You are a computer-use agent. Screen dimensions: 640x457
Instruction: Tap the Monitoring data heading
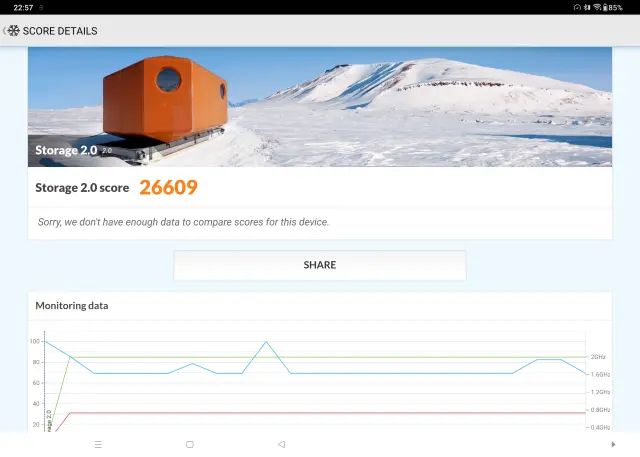tap(72, 306)
